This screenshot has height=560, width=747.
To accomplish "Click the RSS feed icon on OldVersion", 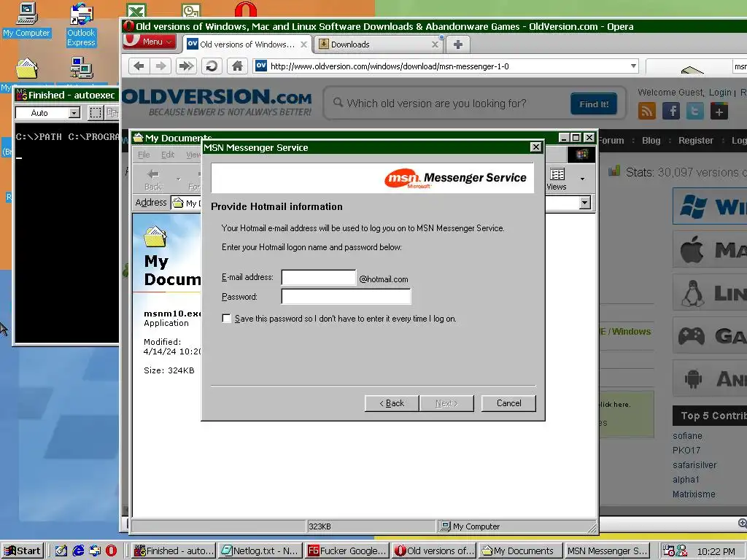I will coord(647,112).
